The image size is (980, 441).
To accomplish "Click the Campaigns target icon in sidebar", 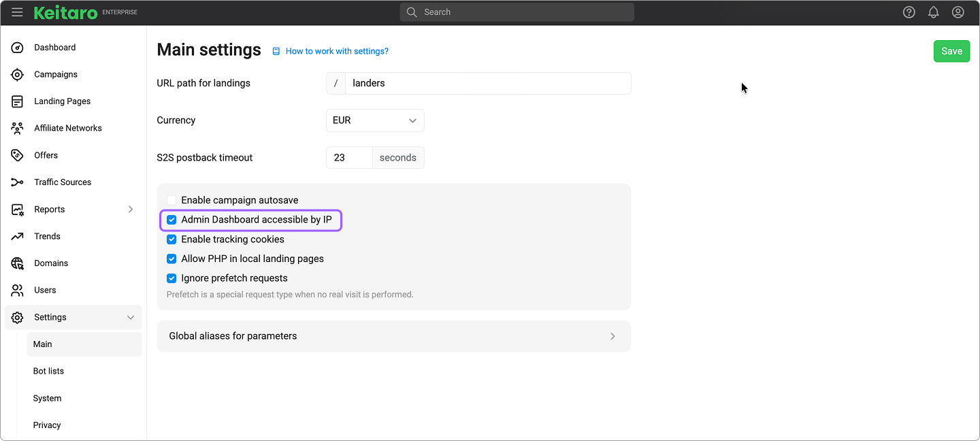I will 18,74.
